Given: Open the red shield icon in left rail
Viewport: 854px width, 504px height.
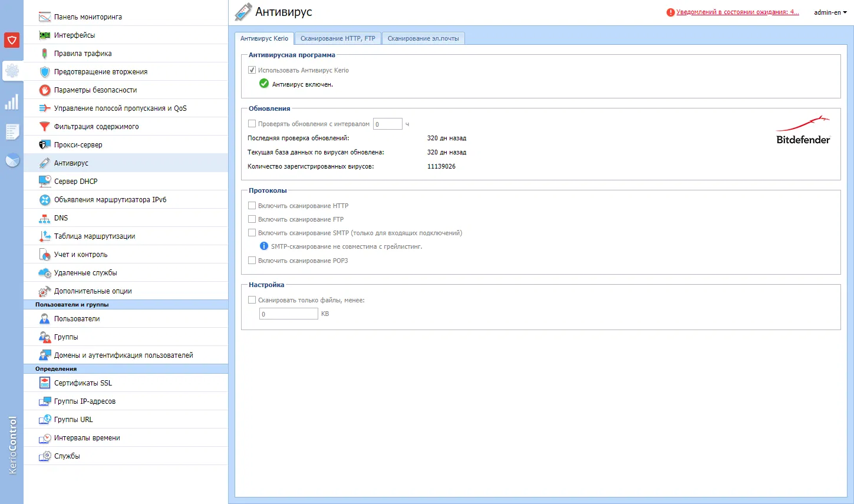Looking at the screenshot, I should point(12,40).
